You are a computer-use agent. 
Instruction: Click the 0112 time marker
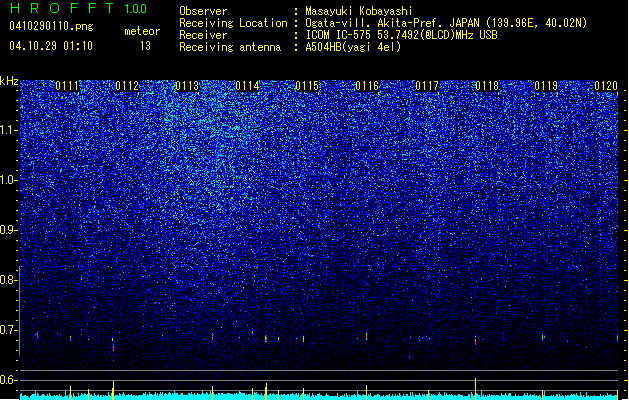pyautogui.click(x=127, y=86)
